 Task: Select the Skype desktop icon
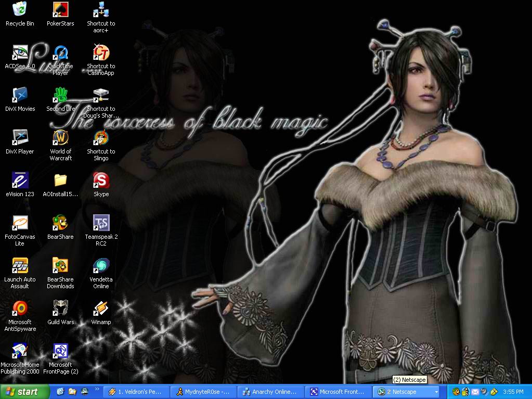(101, 181)
